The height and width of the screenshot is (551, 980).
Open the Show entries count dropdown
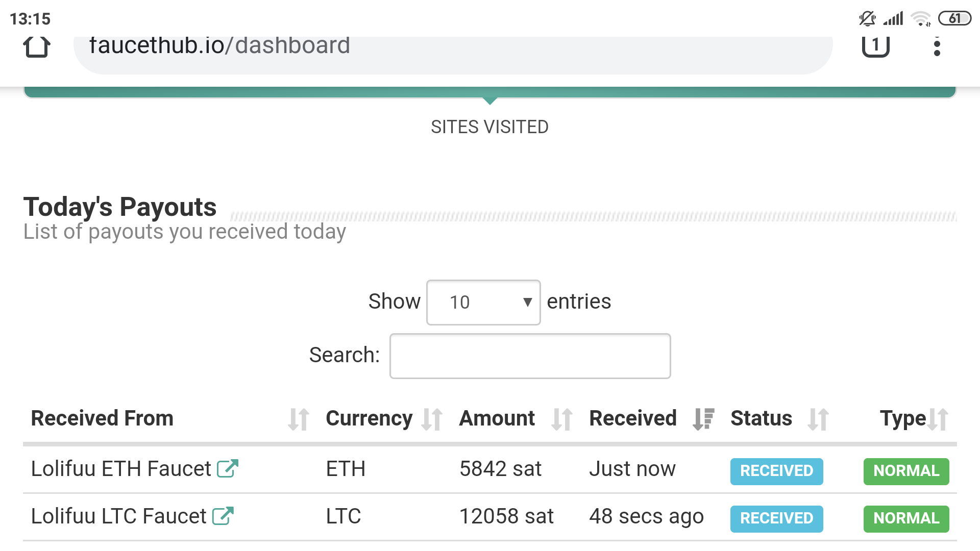coord(483,302)
